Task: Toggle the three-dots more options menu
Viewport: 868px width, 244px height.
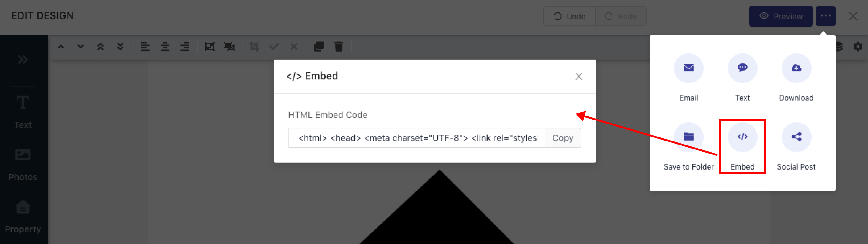Action: [825, 16]
